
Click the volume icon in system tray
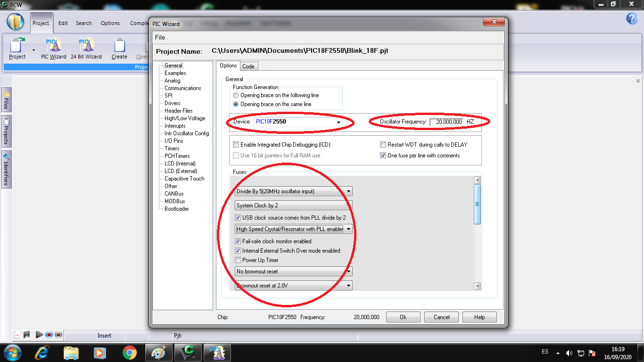point(569,353)
